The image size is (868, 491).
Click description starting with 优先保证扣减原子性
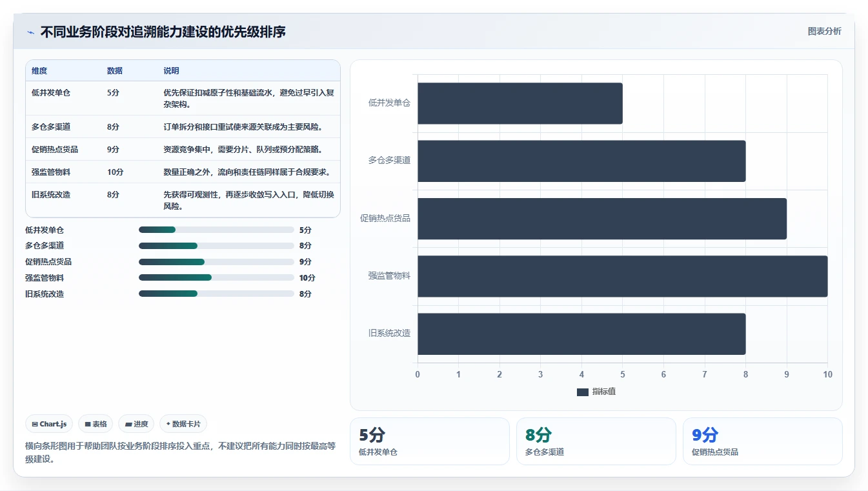(x=248, y=99)
